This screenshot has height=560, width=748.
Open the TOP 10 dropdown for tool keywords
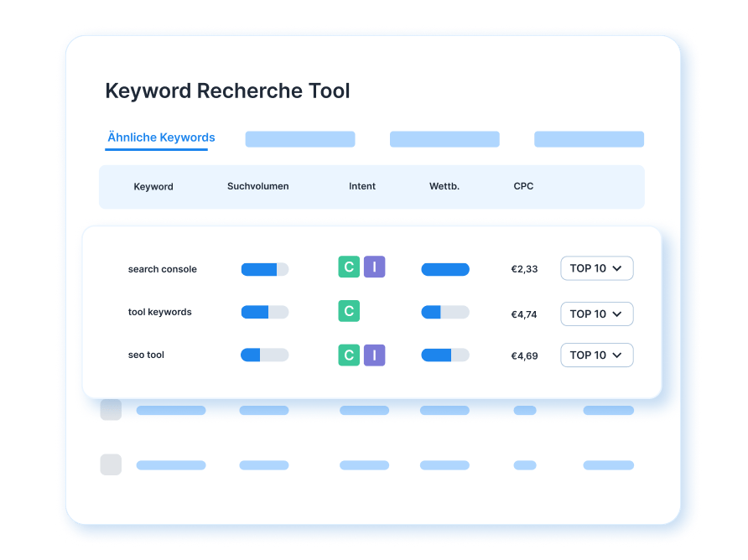point(597,314)
